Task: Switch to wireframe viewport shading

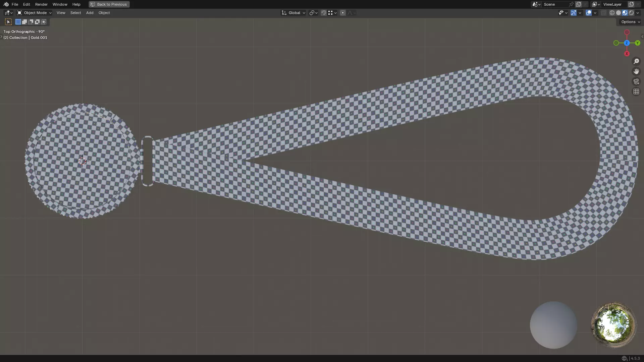Action: (612, 13)
